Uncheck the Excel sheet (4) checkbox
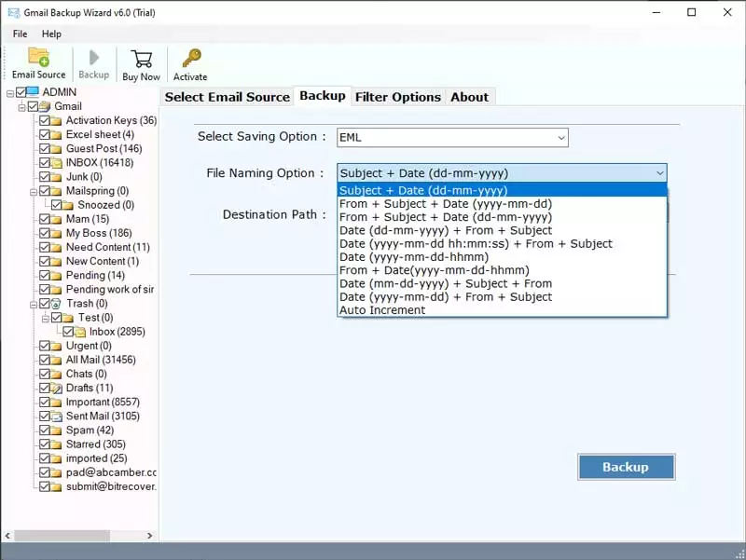Image resolution: width=746 pixels, height=560 pixels. click(45, 134)
